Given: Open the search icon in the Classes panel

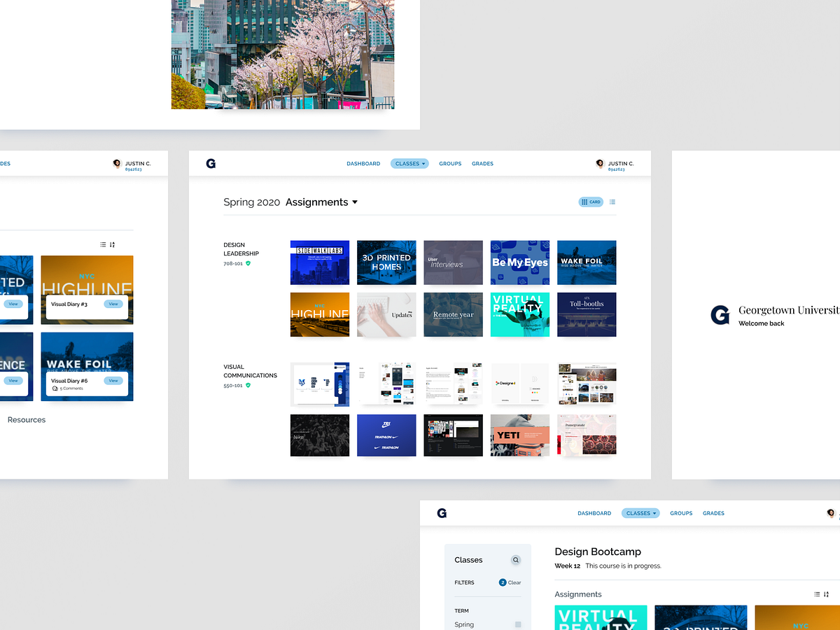Looking at the screenshot, I should (x=516, y=560).
